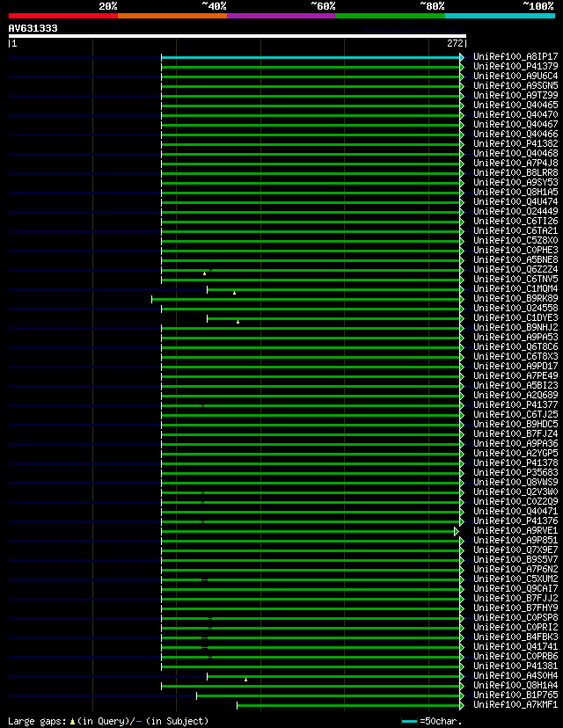Select the UniRef100_P41381 label
Image resolution: width=563 pixels, height=728 pixels.
[515, 666]
